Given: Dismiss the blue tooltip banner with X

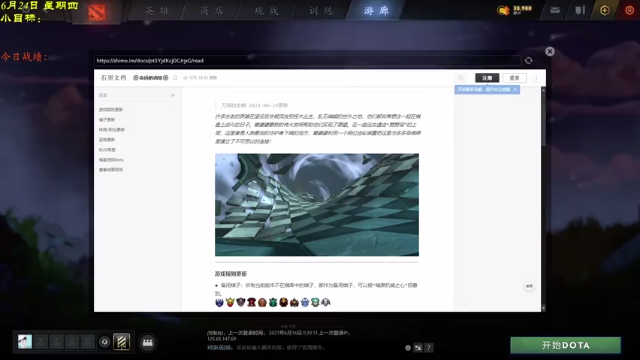Looking at the screenshot, I should point(515,89).
